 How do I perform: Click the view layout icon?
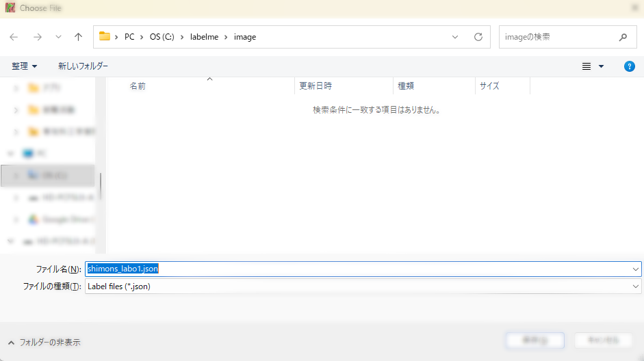point(587,66)
